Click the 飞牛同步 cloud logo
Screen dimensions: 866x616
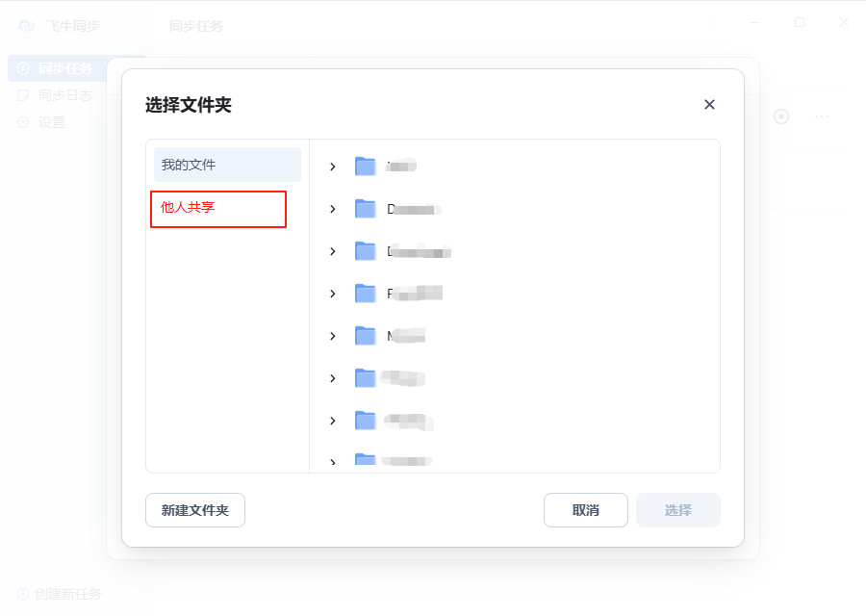pos(27,26)
